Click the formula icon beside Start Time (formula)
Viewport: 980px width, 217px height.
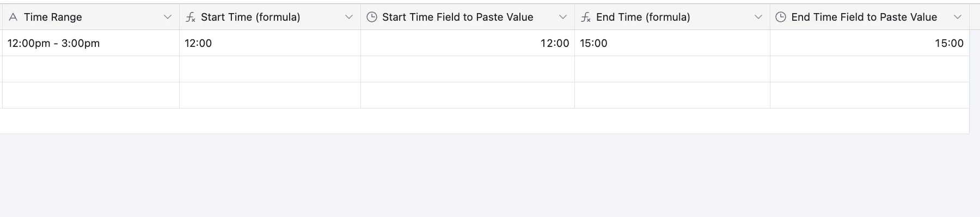[190, 17]
